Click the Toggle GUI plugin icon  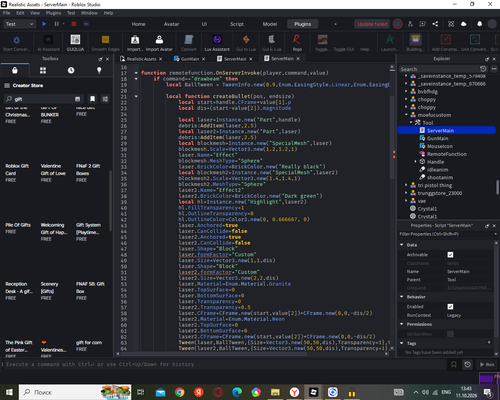click(x=344, y=49)
